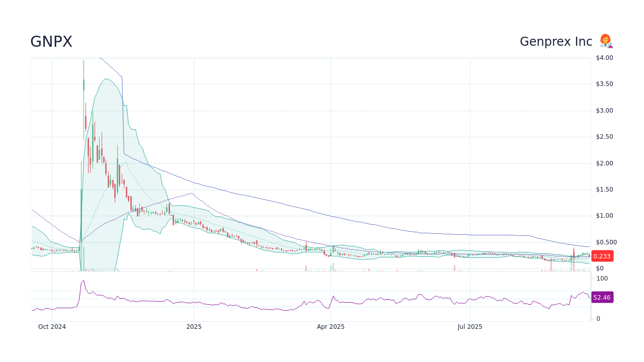Open the GNPX ticker heading
This screenshot has height=362, width=644.
click(x=51, y=41)
